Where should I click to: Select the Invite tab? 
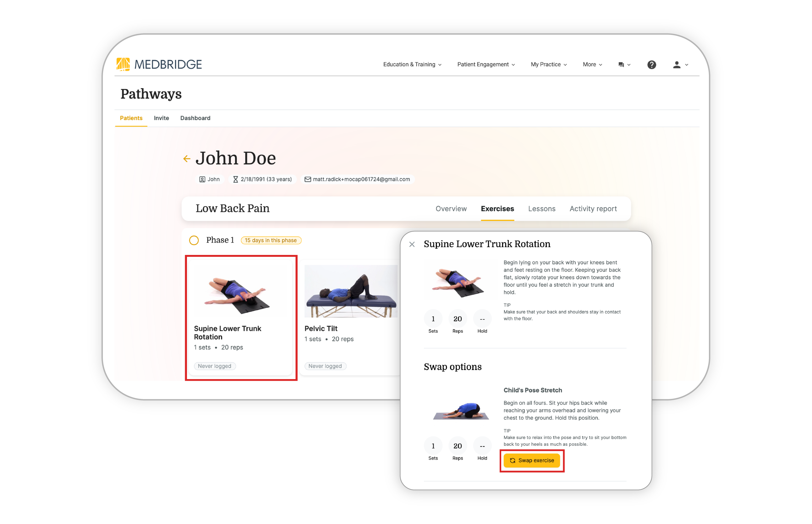[161, 118]
